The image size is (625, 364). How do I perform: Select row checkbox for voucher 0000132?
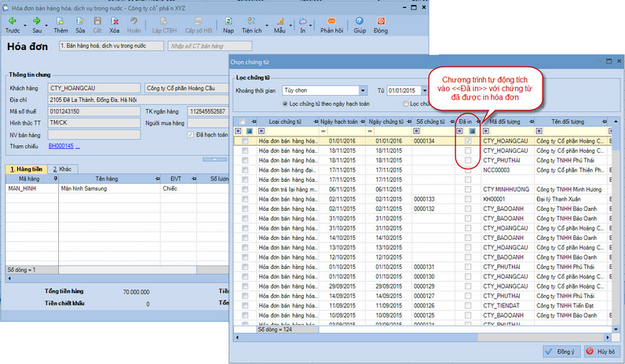(x=245, y=209)
